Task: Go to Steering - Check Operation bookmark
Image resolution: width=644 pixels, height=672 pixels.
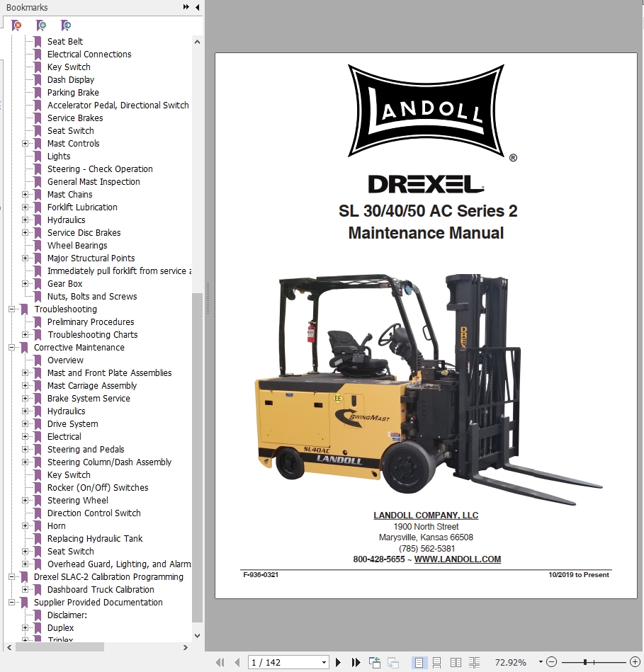Action: click(100, 169)
